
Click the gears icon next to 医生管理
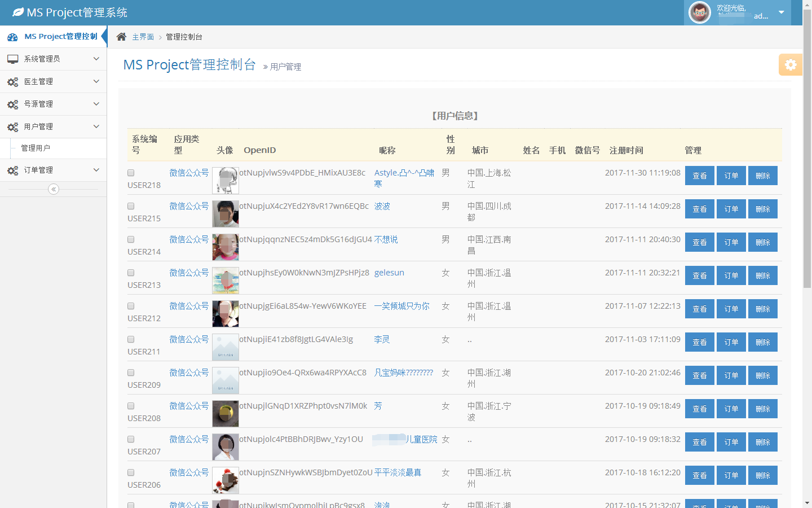coord(12,82)
